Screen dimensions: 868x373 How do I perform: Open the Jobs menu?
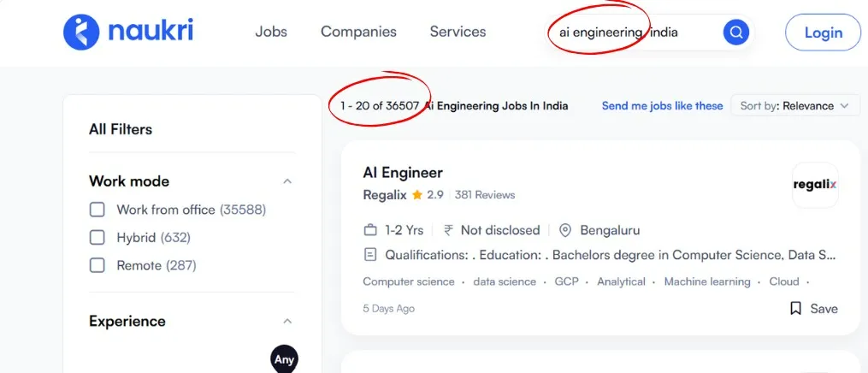[x=271, y=32]
